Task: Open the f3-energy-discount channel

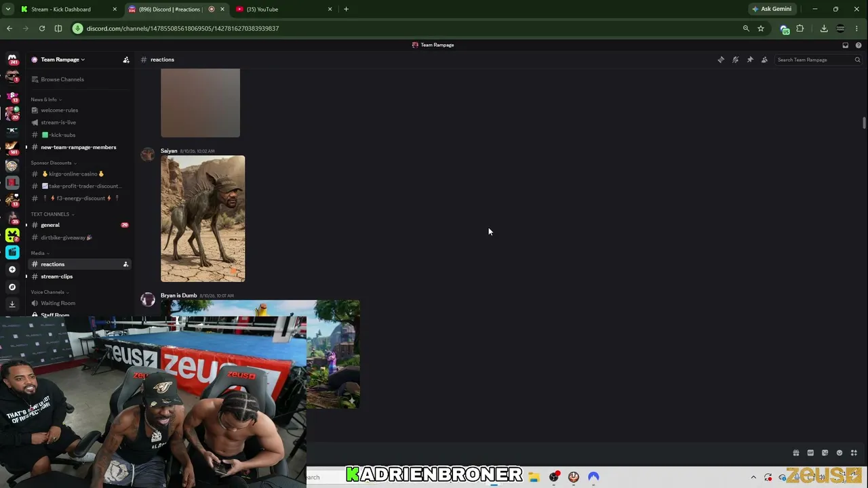Action: click(x=80, y=199)
